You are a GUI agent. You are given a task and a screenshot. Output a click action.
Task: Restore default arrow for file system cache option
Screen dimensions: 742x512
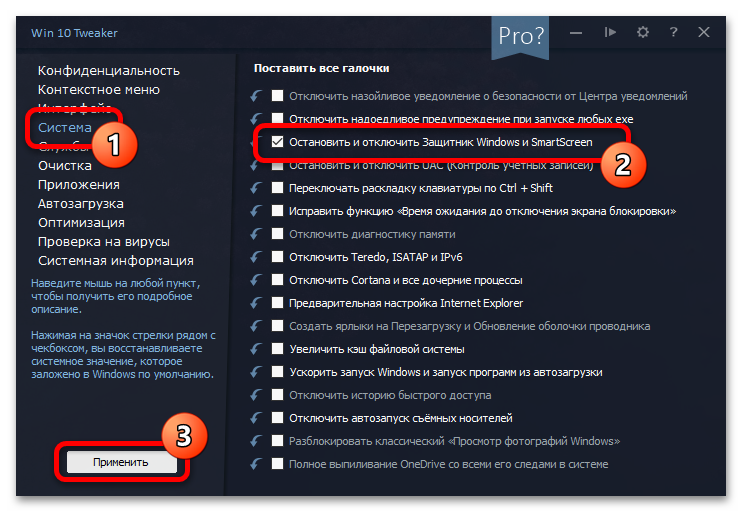(x=256, y=349)
